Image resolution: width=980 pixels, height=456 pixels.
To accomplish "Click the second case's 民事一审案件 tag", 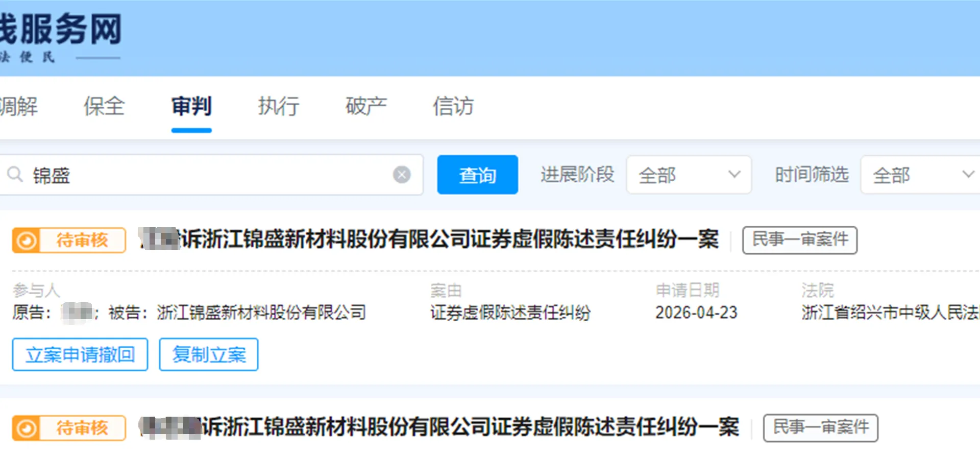I will pos(820,427).
